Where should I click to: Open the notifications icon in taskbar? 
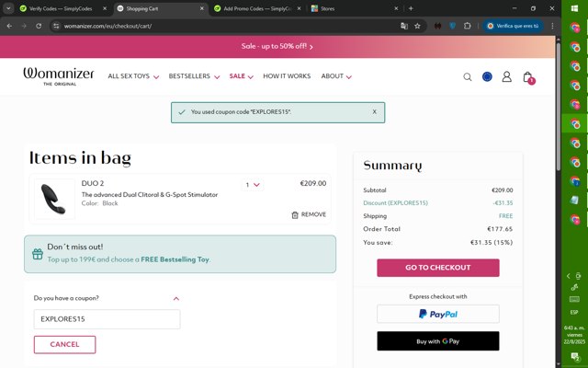(574, 356)
